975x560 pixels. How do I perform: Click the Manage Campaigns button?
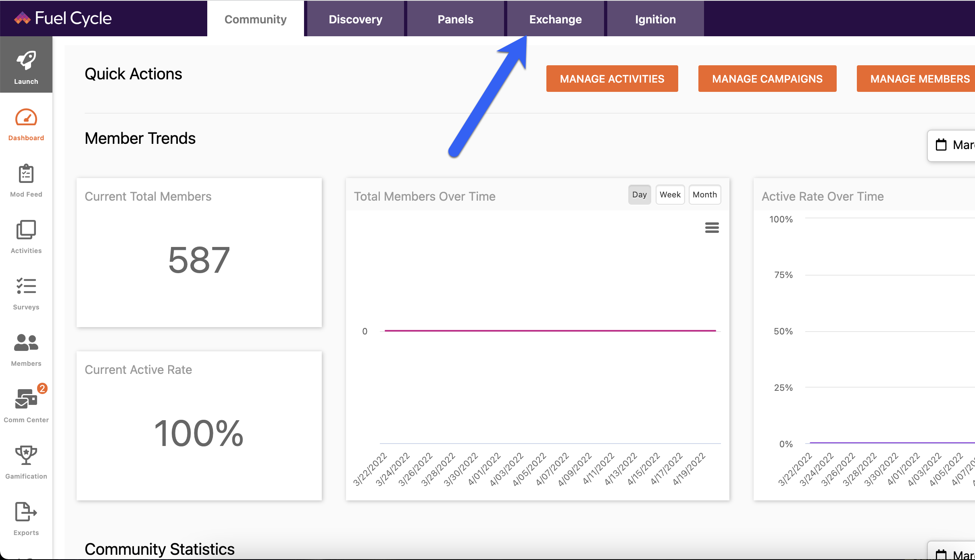[x=767, y=79]
